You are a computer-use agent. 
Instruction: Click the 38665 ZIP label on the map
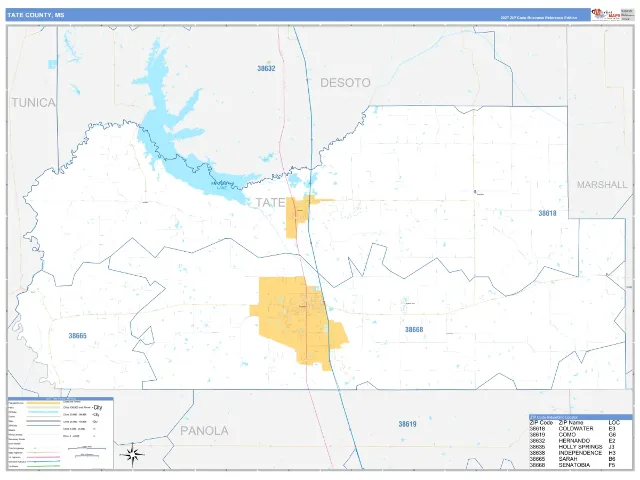(78, 336)
